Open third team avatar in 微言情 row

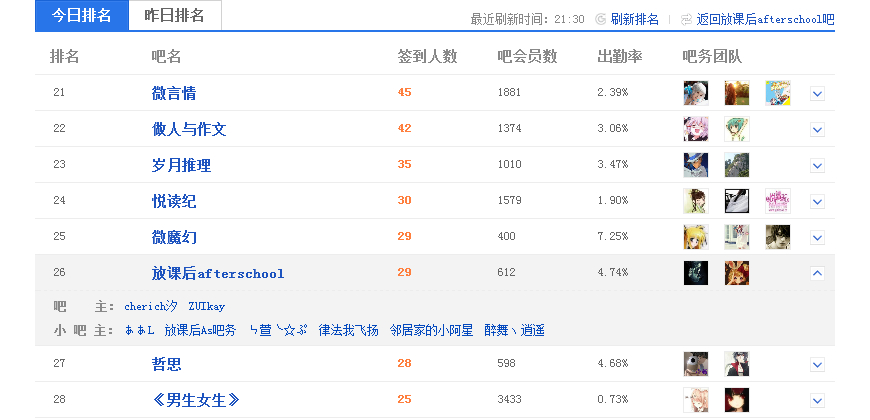click(778, 93)
